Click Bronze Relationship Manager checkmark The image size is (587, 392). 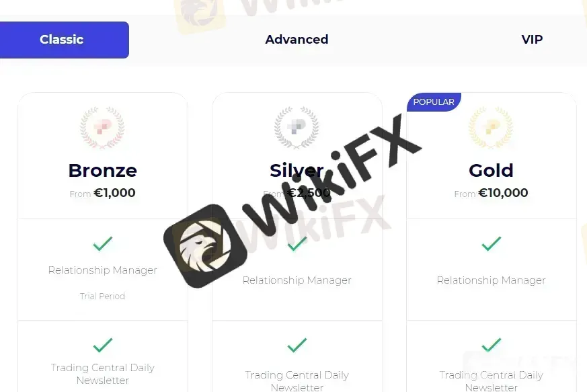103,243
